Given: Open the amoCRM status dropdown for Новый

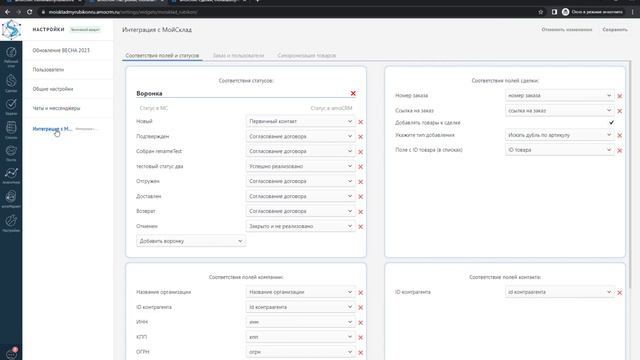Looking at the screenshot, I should 300,121.
